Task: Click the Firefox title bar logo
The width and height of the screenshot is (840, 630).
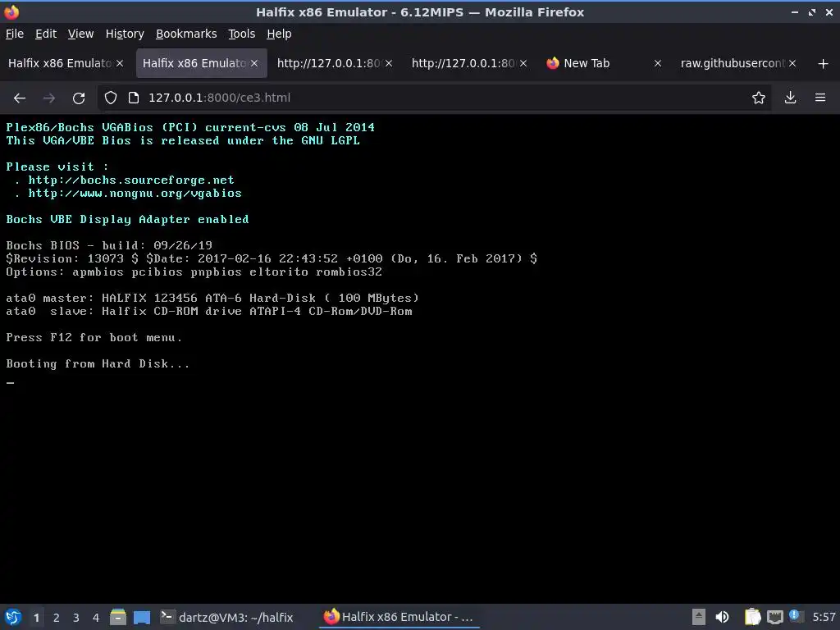Action: coord(11,11)
